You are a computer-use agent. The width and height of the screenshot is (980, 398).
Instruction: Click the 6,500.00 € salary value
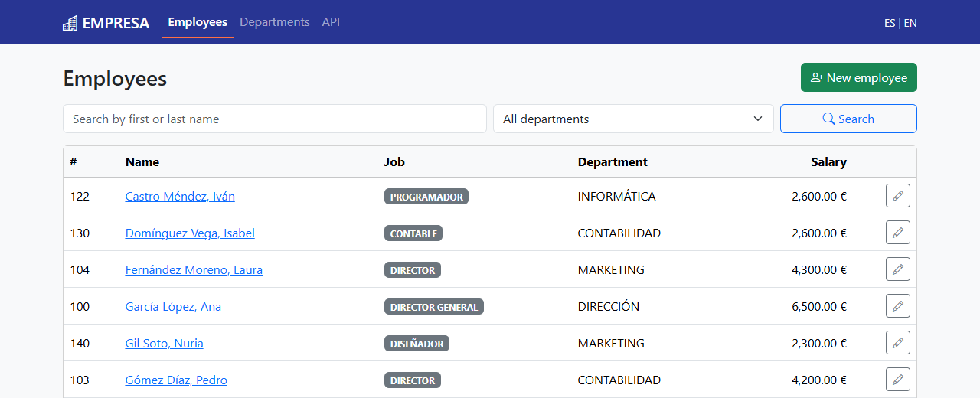point(819,306)
